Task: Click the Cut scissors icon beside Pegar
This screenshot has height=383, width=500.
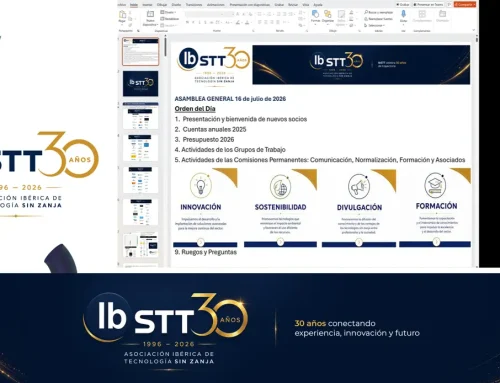Action: coord(130,12)
